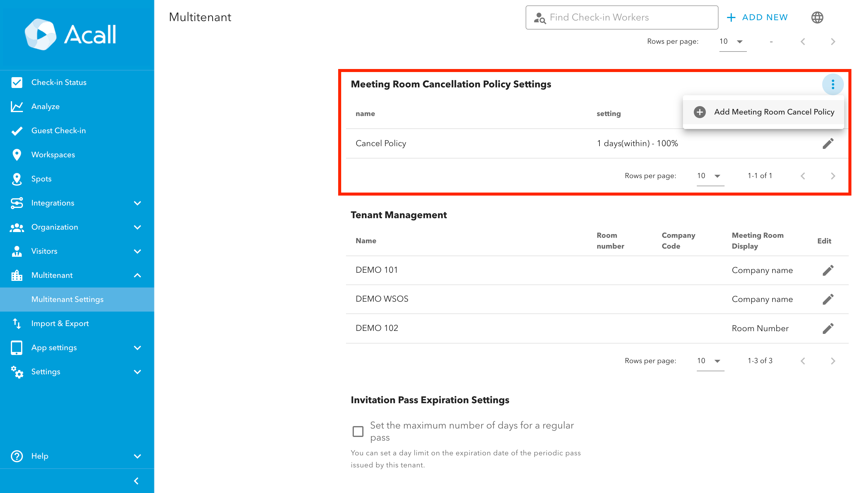Go to next page in top pagination
Image resolution: width=868 pixels, height=493 pixels.
pyautogui.click(x=833, y=42)
